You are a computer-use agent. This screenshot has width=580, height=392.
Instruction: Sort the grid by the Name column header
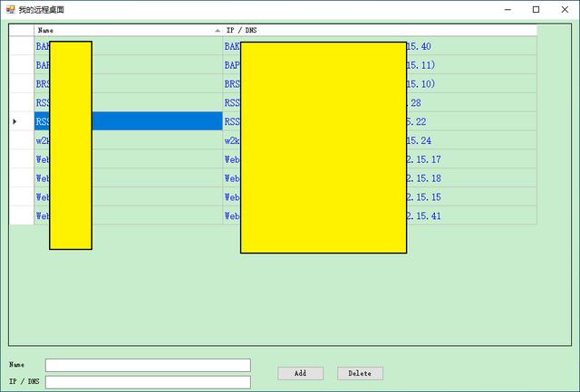[x=129, y=30]
